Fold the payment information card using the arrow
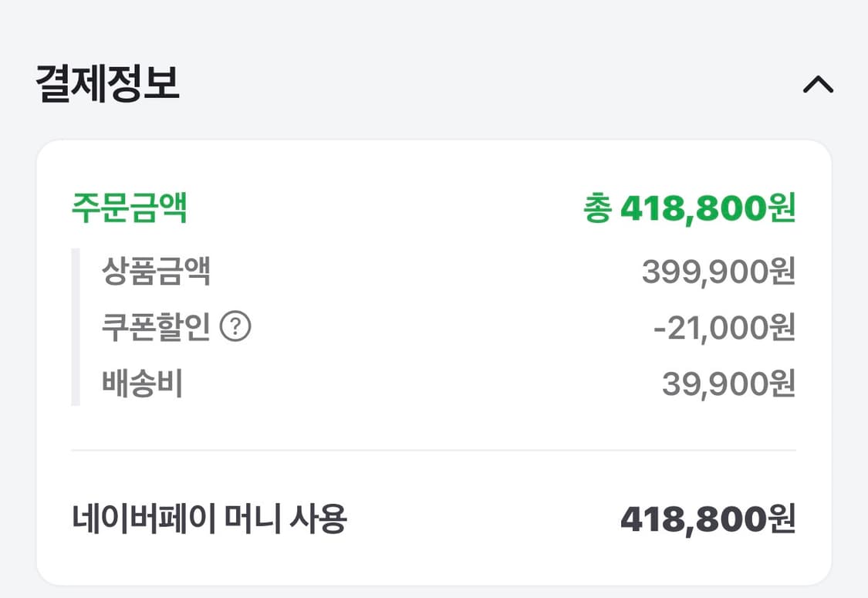The height and width of the screenshot is (598, 868). click(819, 85)
